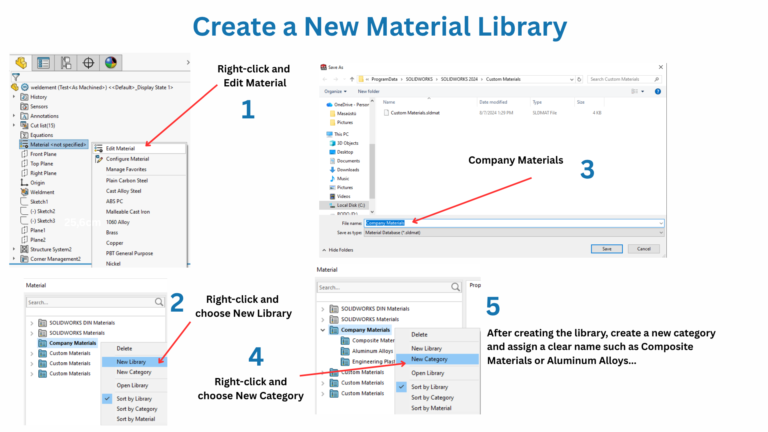
Task: Expand the Corner Management2 node
Action: [14, 259]
